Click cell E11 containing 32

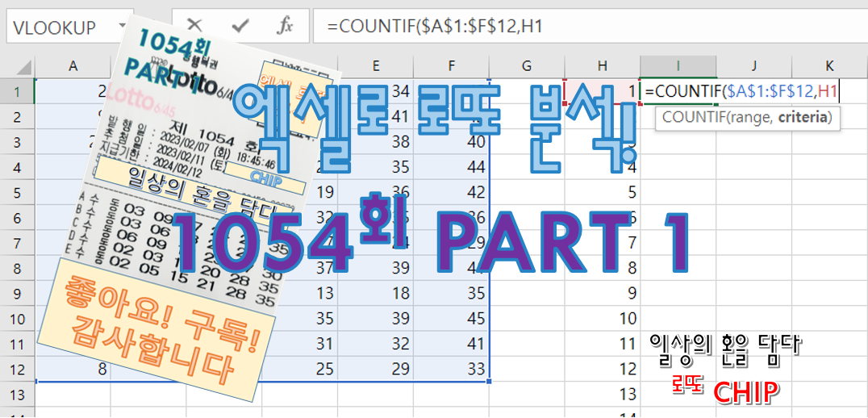(375, 344)
